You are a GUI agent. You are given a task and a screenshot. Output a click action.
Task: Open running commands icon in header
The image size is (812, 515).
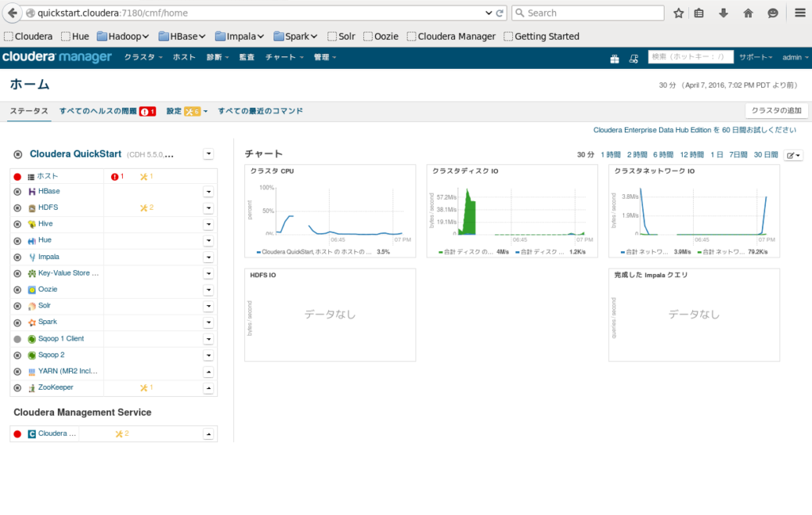click(x=634, y=59)
